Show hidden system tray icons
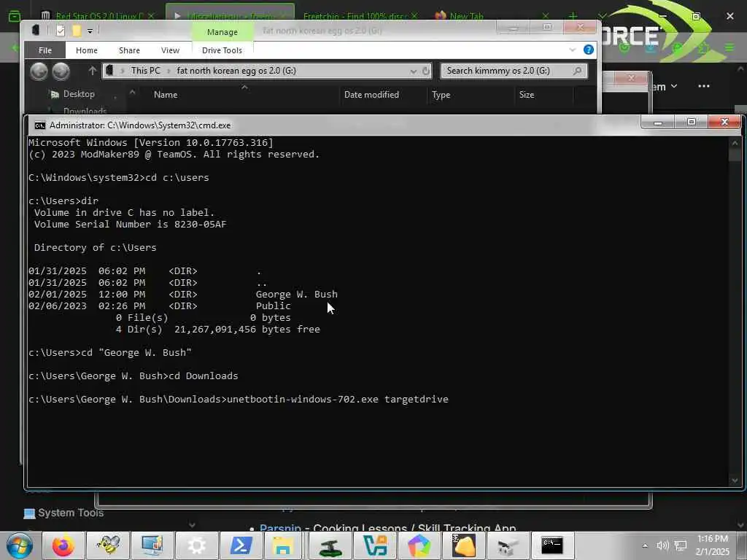The image size is (747, 560). point(645,545)
